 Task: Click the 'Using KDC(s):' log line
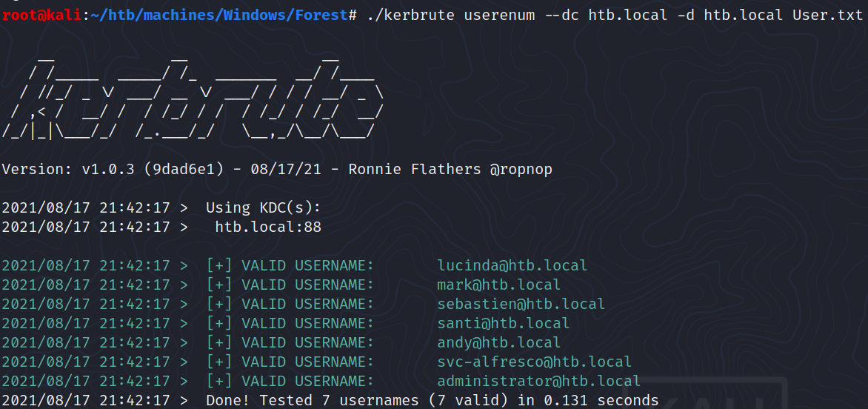[x=263, y=208]
